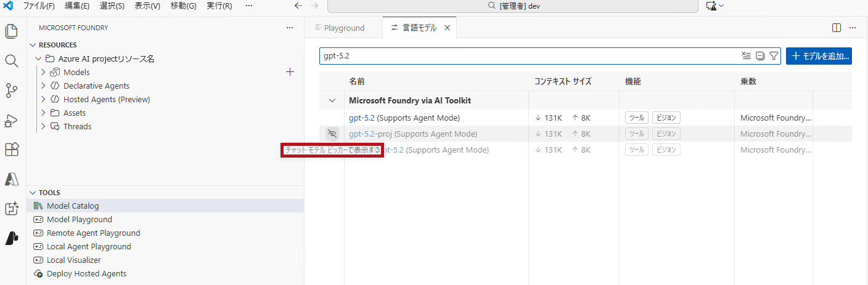868x285 pixels.
Task: Open the filter funnel icon in search box
Action: pyautogui.click(x=774, y=55)
